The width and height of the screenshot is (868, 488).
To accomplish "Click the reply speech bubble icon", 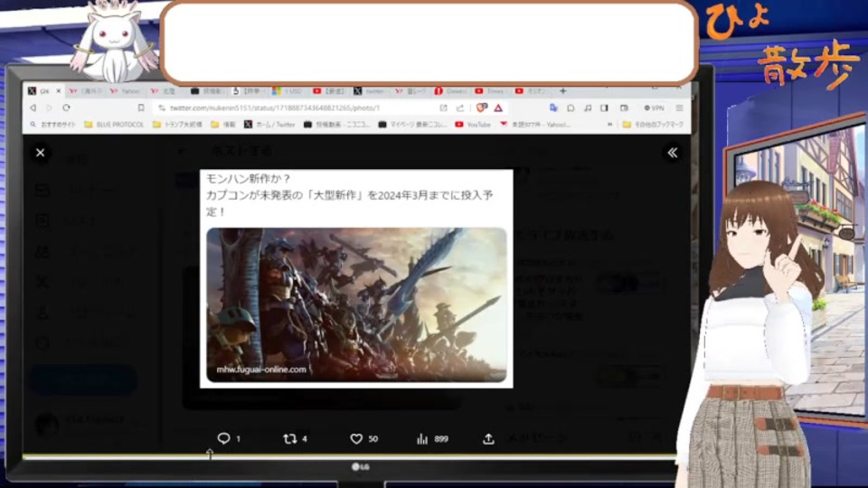I will click(x=223, y=439).
